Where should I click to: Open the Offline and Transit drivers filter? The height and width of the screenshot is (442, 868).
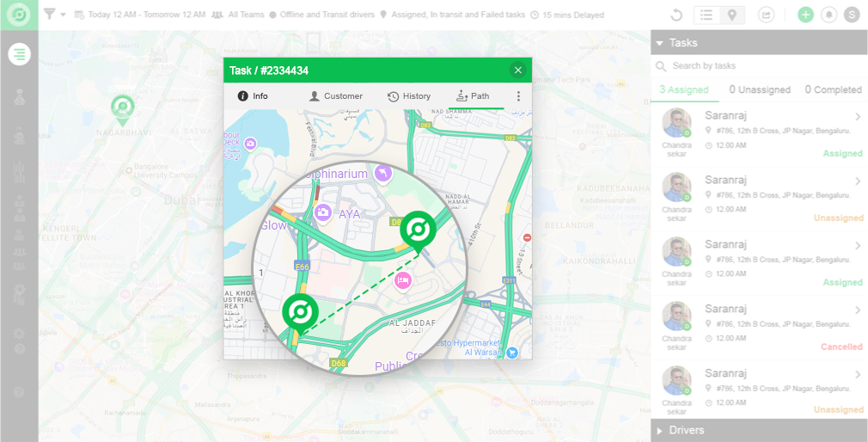321,15
